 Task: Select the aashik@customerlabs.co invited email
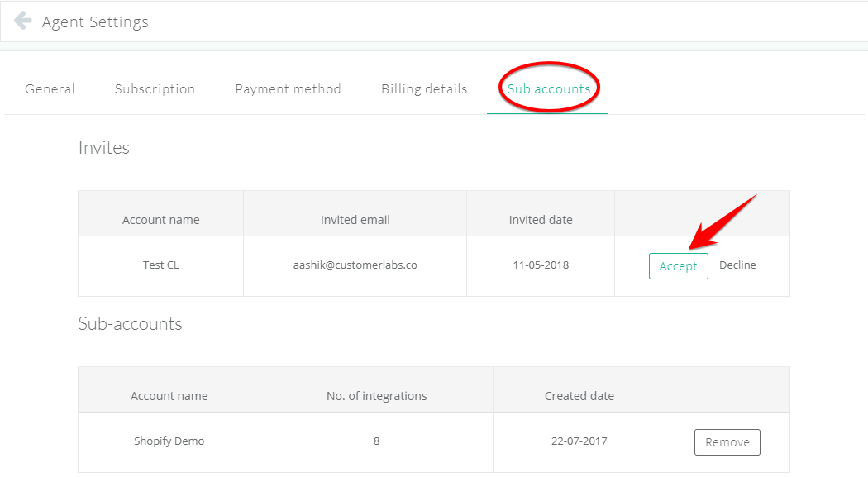pyautogui.click(x=355, y=265)
